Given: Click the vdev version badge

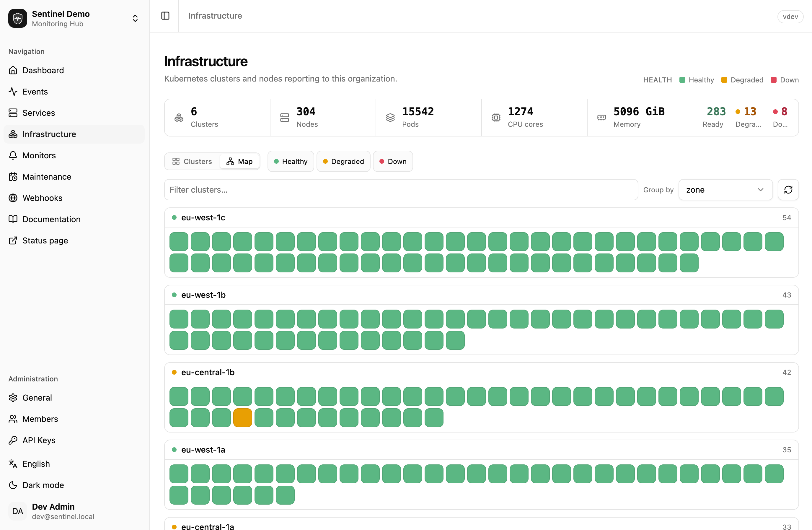Looking at the screenshot, I should click(790, 16).
